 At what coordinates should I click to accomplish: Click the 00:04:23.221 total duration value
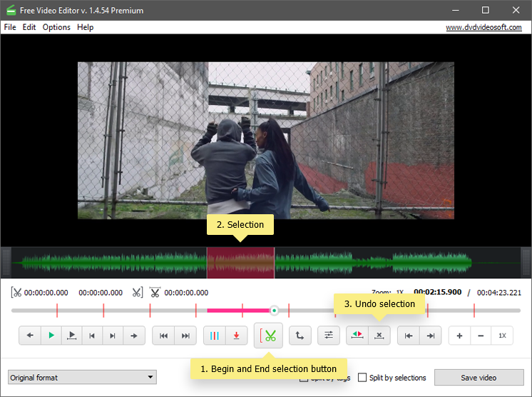[x=499, y=293]
